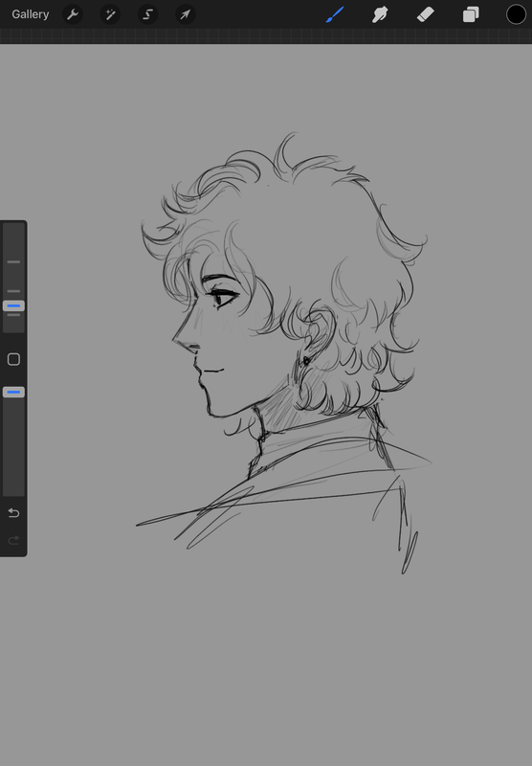Open the Actions wrench menu

click(73, 14)
